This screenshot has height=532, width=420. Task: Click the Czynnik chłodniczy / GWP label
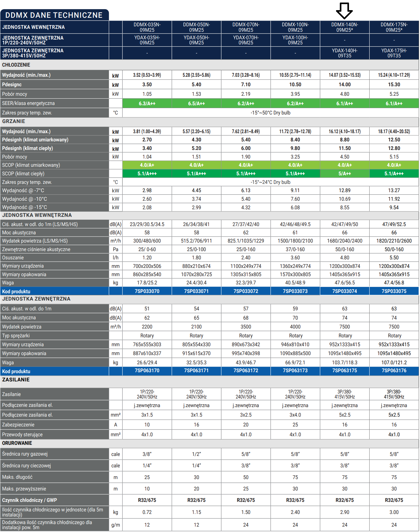tap(29, 500)
